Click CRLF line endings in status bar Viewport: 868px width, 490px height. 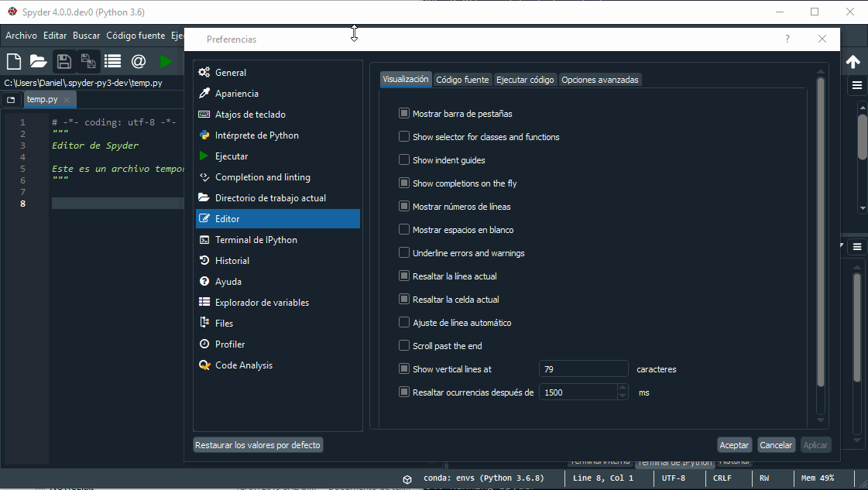tap(722, 478)
